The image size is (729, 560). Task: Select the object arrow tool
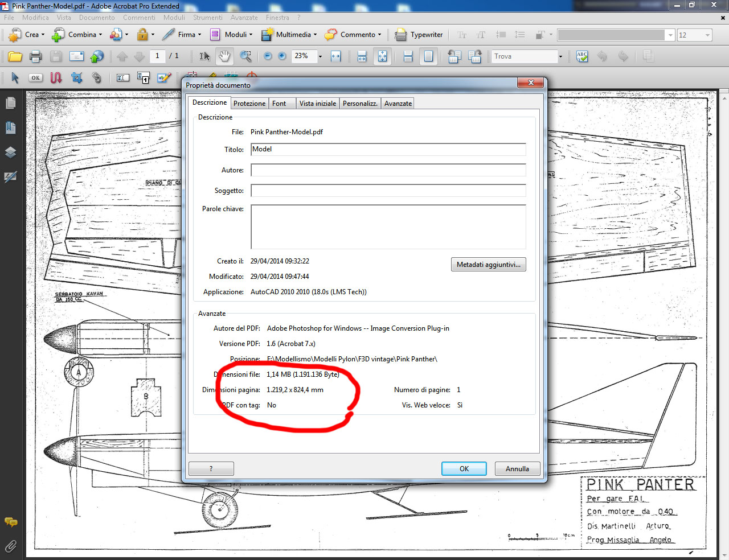coord(15,77)
